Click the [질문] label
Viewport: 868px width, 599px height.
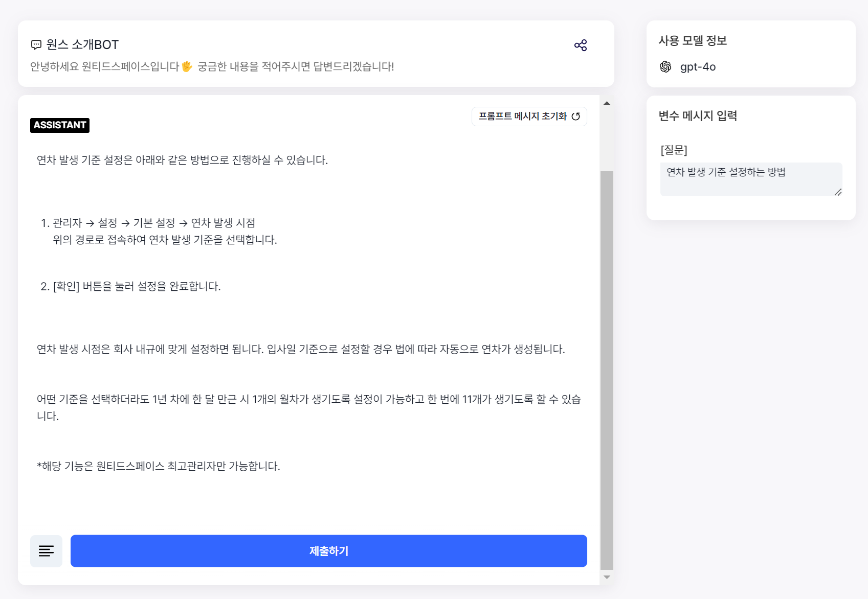point(674,150)
